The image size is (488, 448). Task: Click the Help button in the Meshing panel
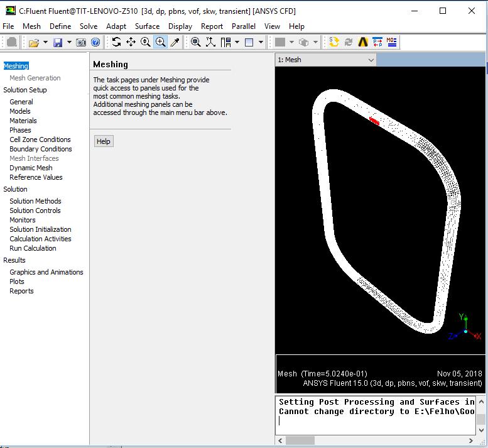tap(104, 141)
